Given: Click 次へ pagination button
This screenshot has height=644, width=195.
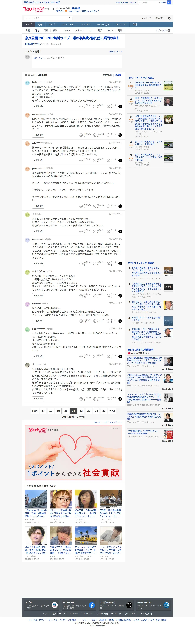Looking at the screenshot, I should coord(112,411).
